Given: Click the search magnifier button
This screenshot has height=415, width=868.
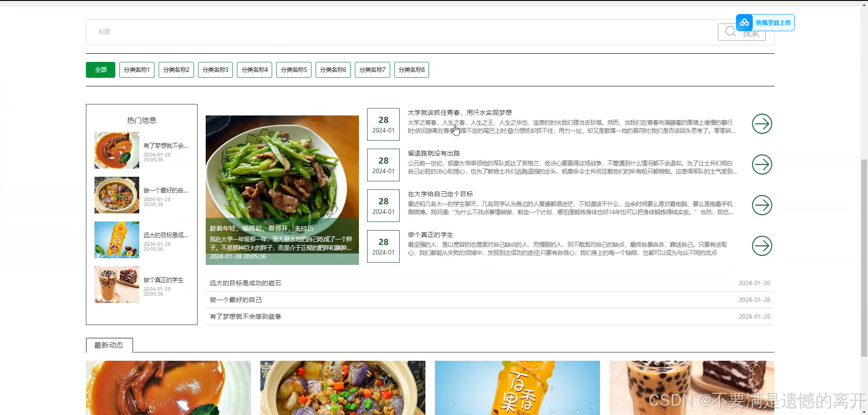Looking at the screenshot, I should (x=741, y=32).
